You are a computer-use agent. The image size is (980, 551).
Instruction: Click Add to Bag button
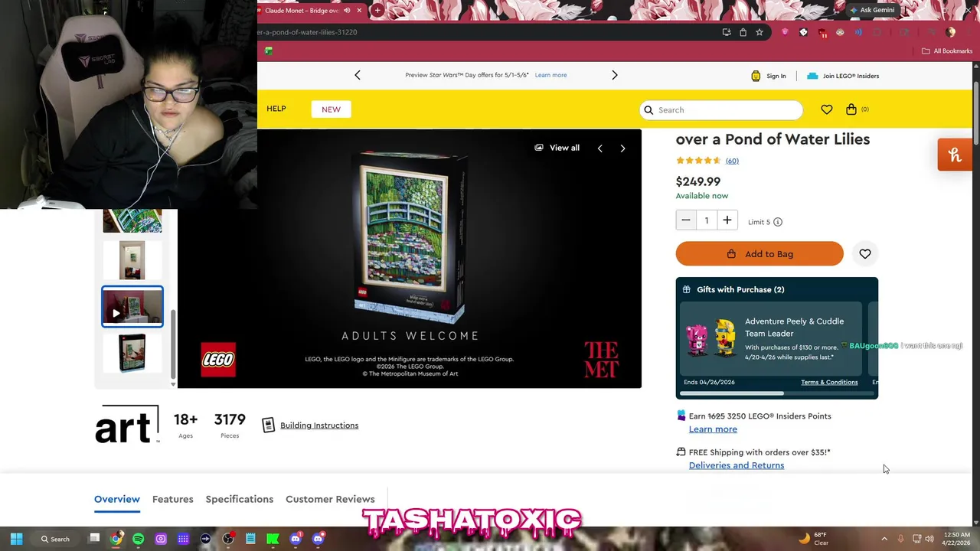point(759,254)
